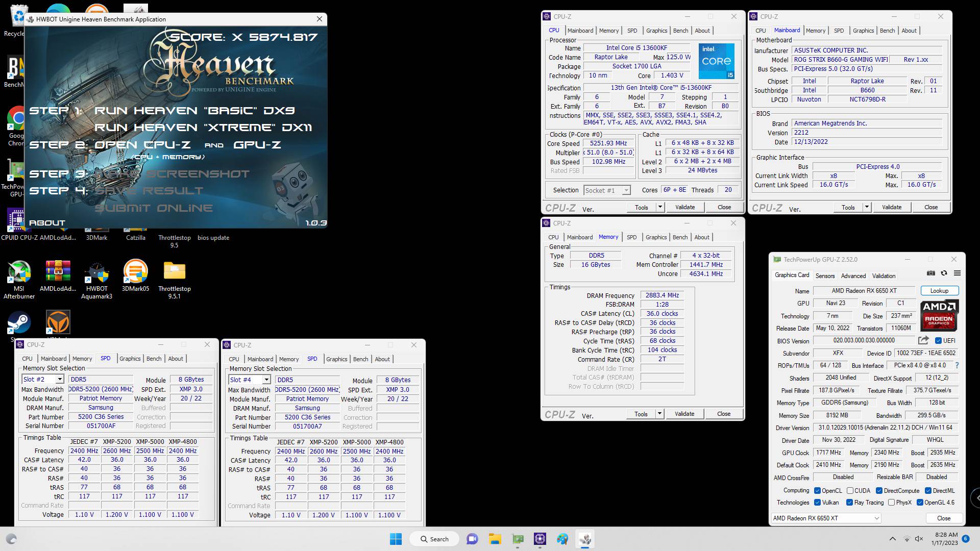
Task: Toggle Ray Tracing checkbox in GPU-Z
Action: (x=849, y=503)
